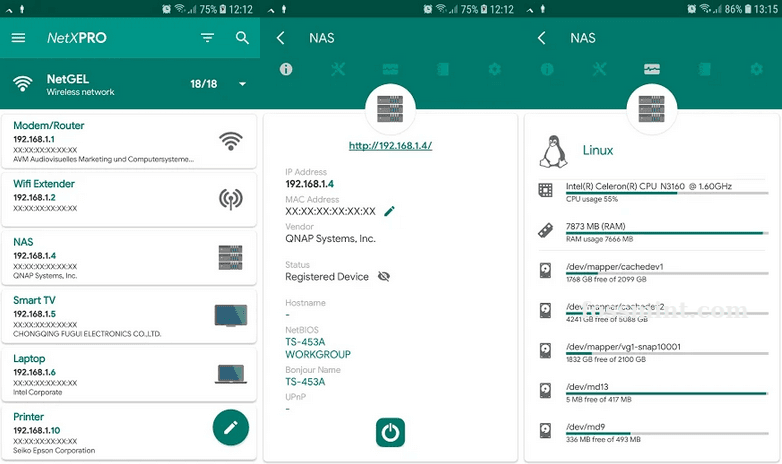782x464 pixels.
Task: Go back from middle NAS details screen
Action: [281, 38]
